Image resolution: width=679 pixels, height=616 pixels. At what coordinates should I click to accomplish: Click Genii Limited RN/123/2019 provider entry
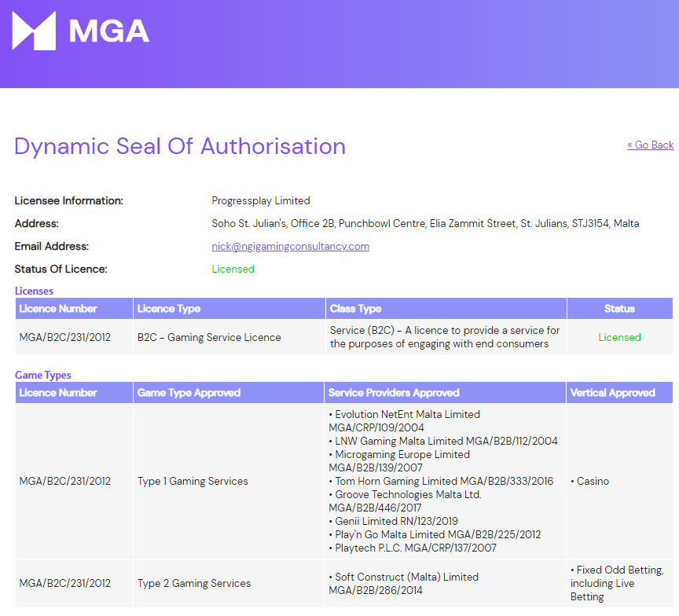click(393, 521)
